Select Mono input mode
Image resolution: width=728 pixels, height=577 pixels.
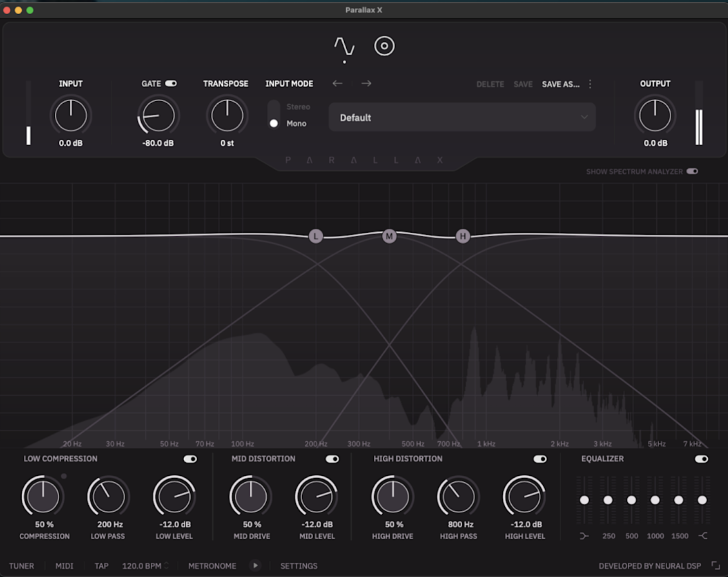[x=275, y=124]
